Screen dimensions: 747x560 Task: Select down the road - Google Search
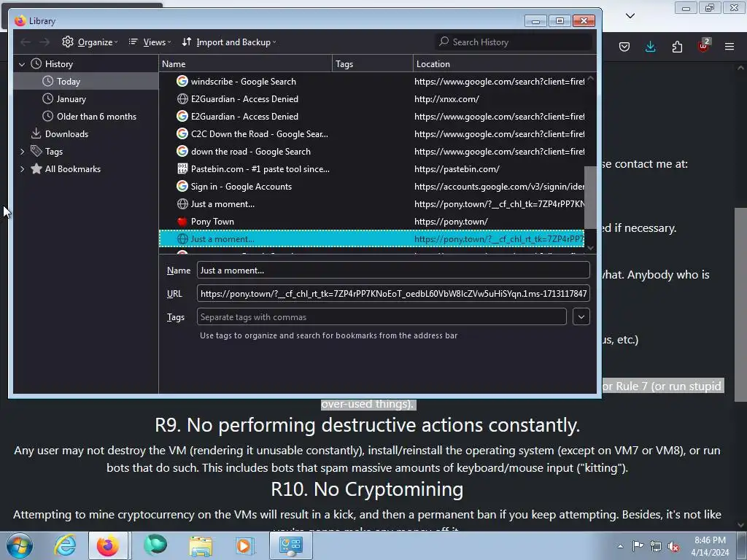pyautogui.click(x=371, y=152)
